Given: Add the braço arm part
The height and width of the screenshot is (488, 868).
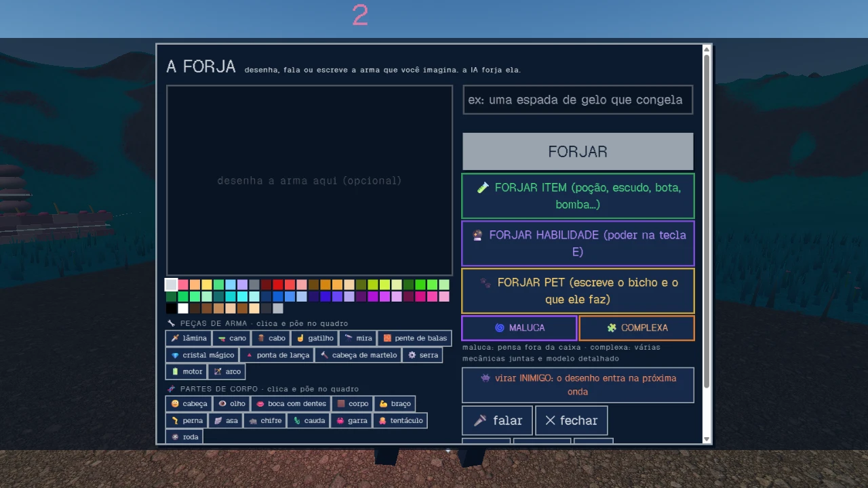Looking at the screenshot, I should tap(395, 404).
